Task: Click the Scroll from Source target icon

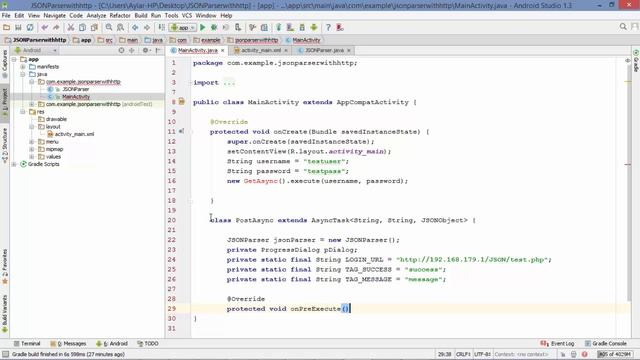Action: (121, 50)
